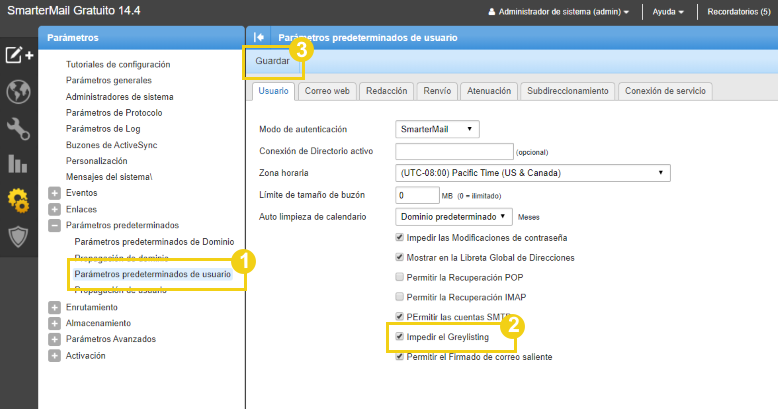Open the globe domains icon in sidebar
The height and width of the screenshot is (409, 778).
pos(18,92)
